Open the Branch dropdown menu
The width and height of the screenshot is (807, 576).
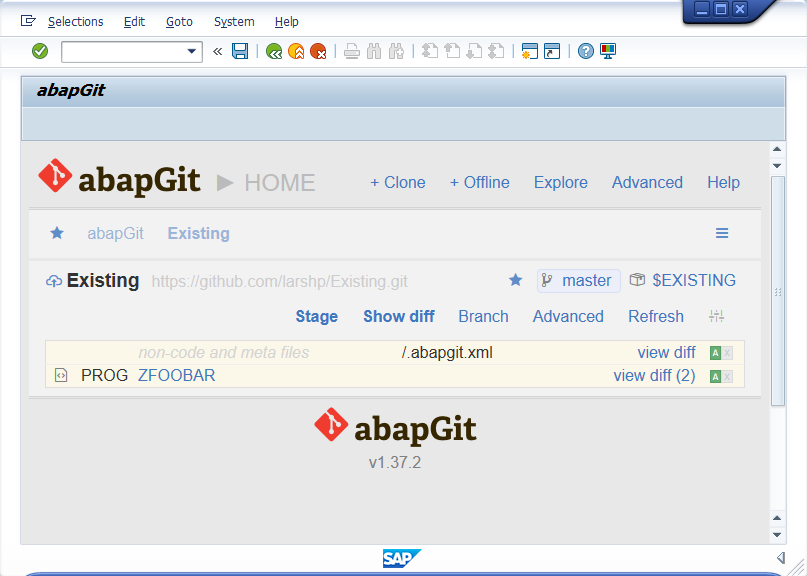click(x=483, y=316)
